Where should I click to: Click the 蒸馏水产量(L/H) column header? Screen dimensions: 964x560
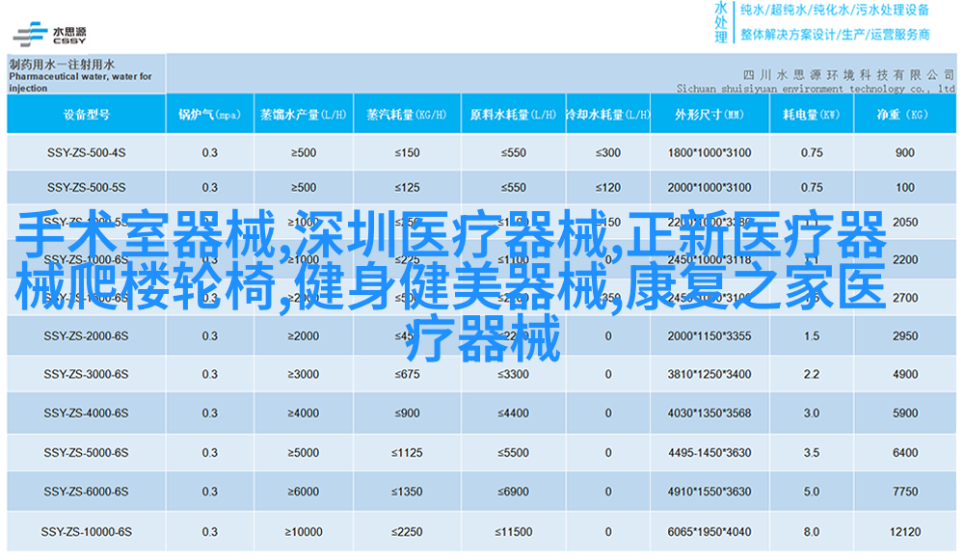(x=302, y=115)
